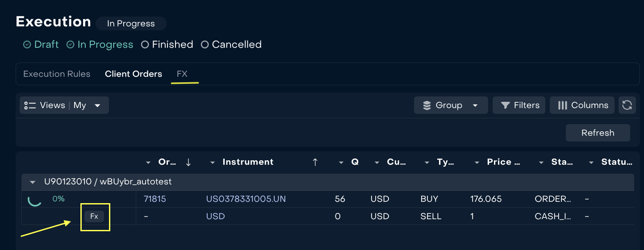Click the Views list icon
644x250 pixels.
click(x=30, y=105)
